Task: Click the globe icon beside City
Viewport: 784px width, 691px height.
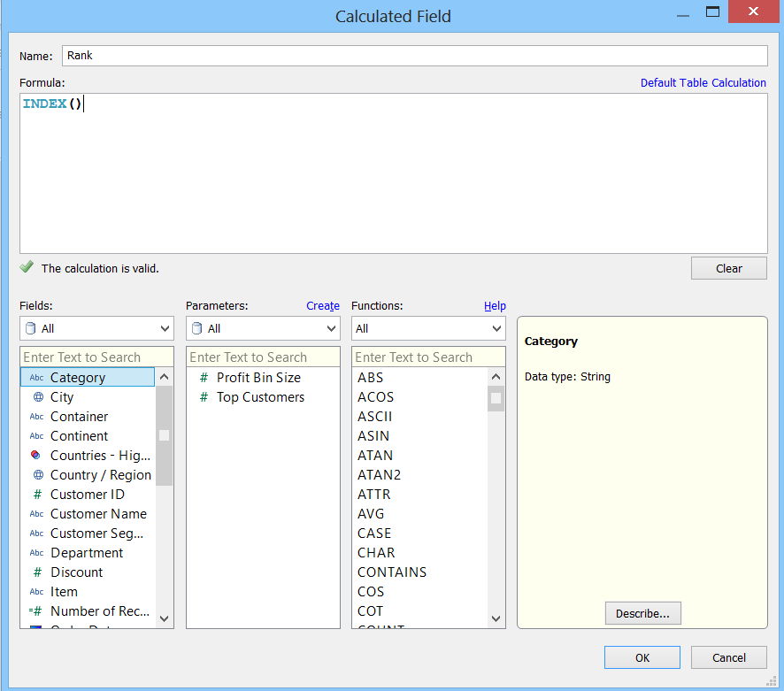Action: [37, 397]
